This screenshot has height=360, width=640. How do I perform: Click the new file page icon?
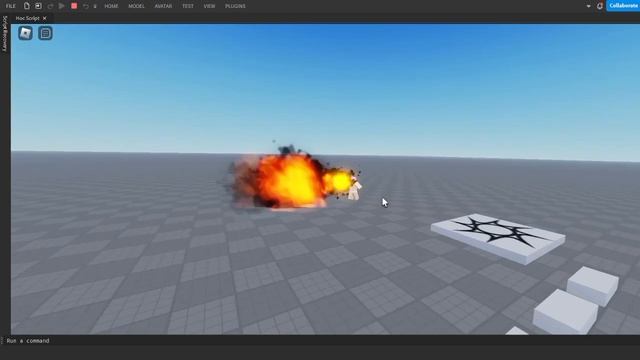pyautogui.click(x=27, y=6)
